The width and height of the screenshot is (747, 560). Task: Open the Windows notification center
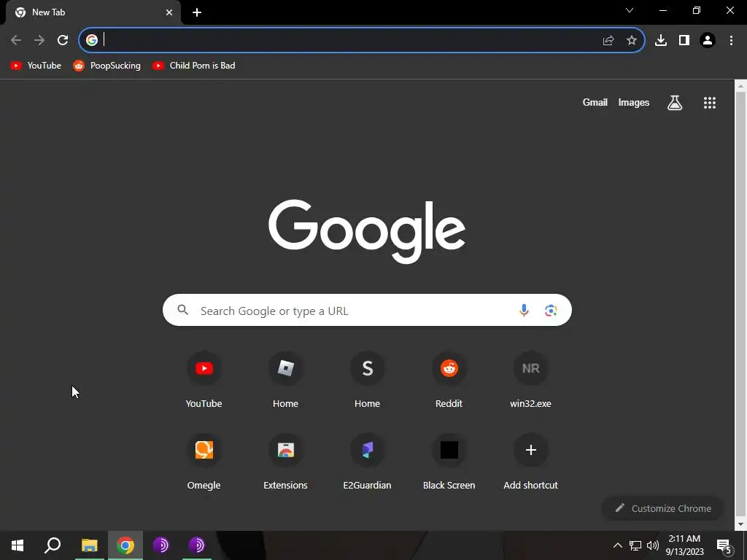[x=724, y=546]
